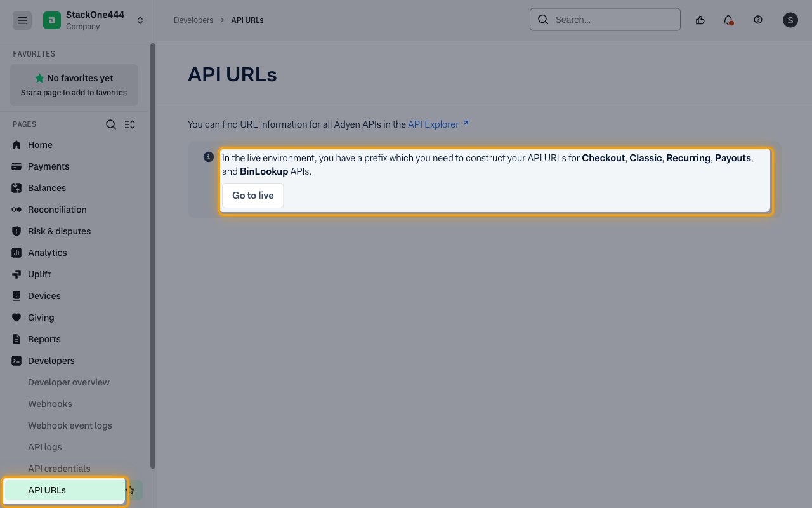Click the Search input field
The width and height of the screenshot is (812, 508).
tap(605, 19)
